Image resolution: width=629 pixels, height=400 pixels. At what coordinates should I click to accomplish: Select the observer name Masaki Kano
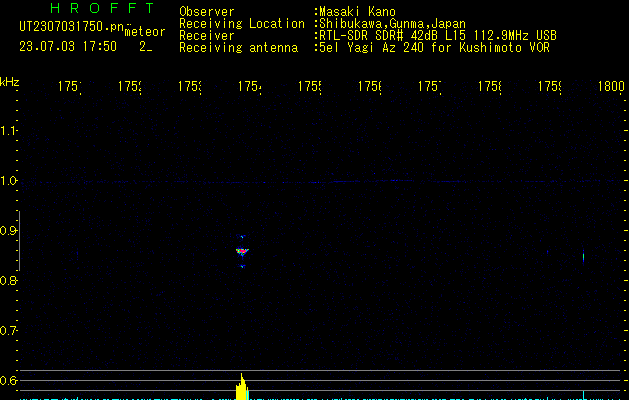357,12
